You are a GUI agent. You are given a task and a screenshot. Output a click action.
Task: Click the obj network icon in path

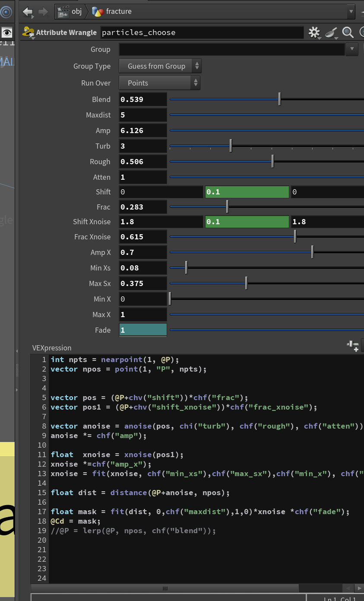tap(63, 12)
